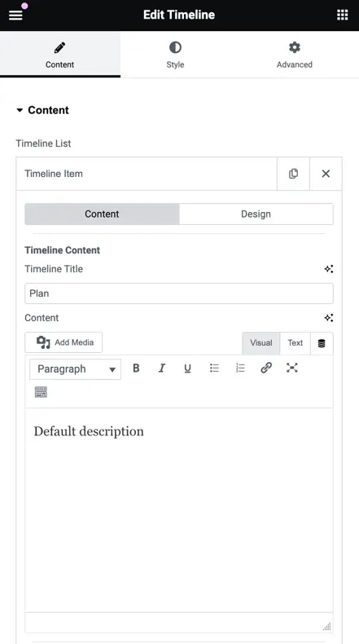Apply bold formatting

click(136, 368)
